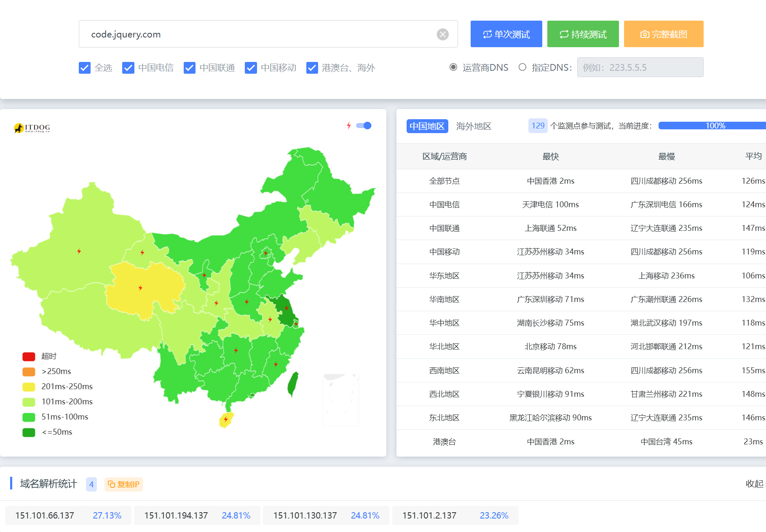Switch to the 海外地区 tab
The image size is (766, 532).
[x=474, y=126]
